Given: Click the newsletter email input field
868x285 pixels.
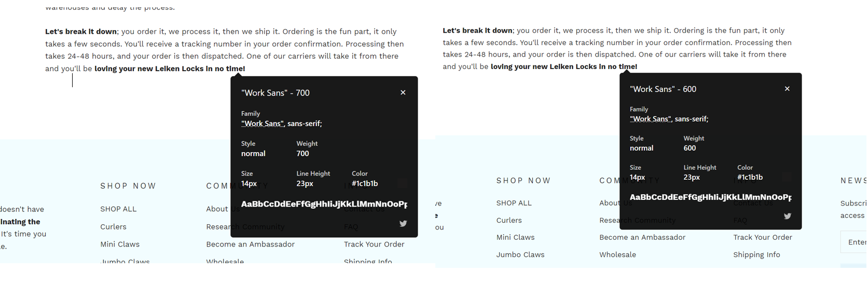Looking at the screenshot, I should tap(856, 242).
